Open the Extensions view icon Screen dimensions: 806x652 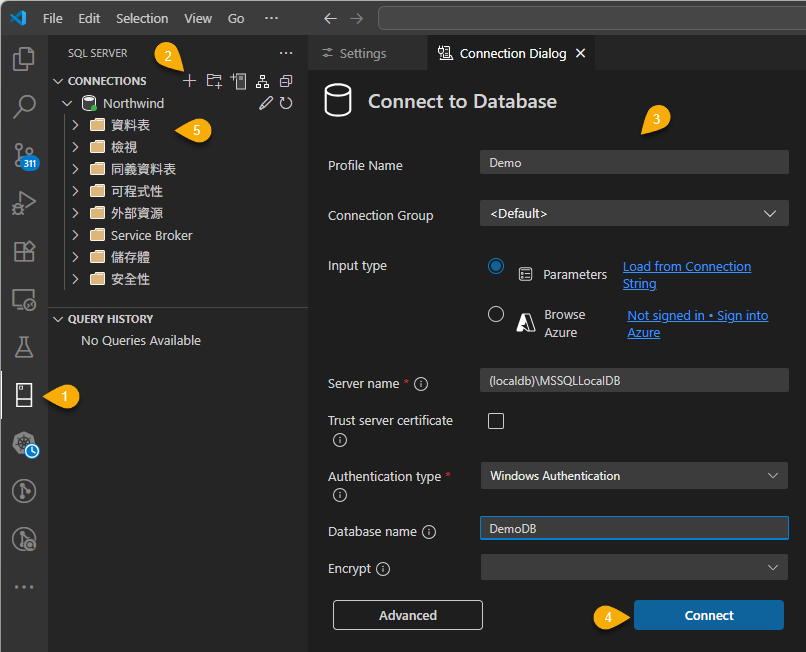pyautogui.click(x=24, y=251)
